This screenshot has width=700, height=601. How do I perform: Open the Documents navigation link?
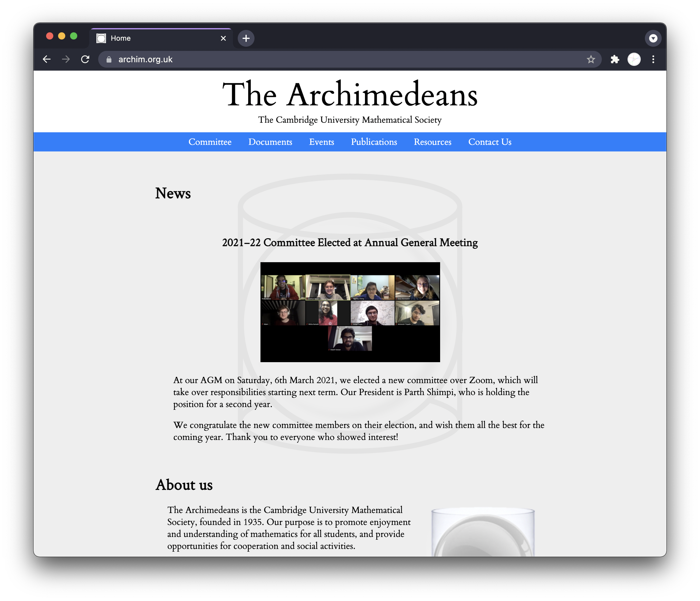[270, 142]
